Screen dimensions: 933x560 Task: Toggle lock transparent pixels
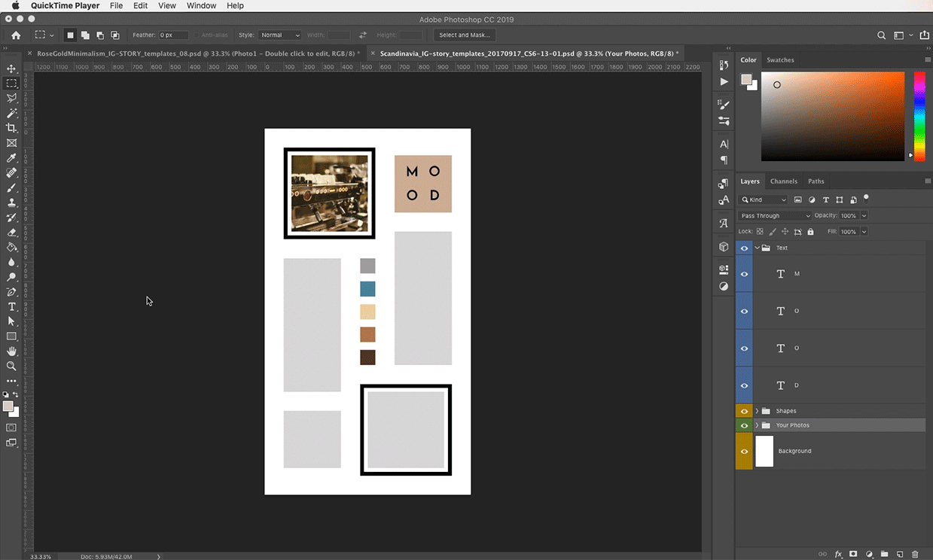click(759, 232)
